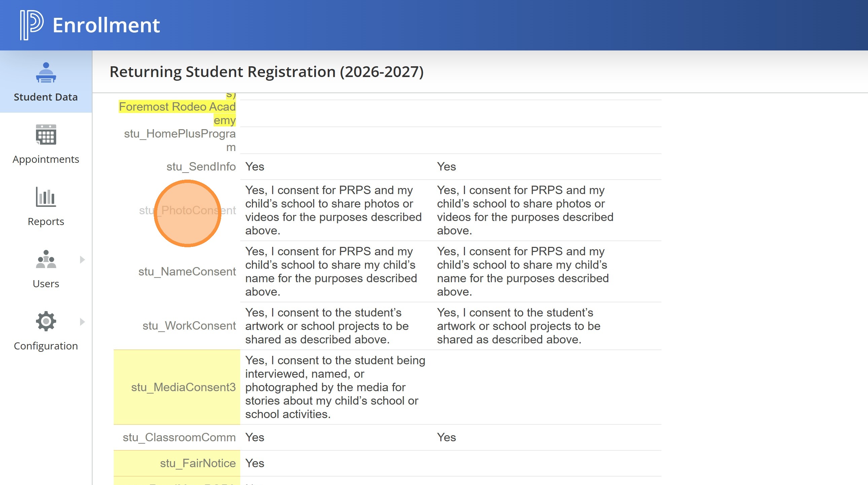Expand the Configuration submenu arrow
The width and height of the screenshot is (868, 485).
82,322
